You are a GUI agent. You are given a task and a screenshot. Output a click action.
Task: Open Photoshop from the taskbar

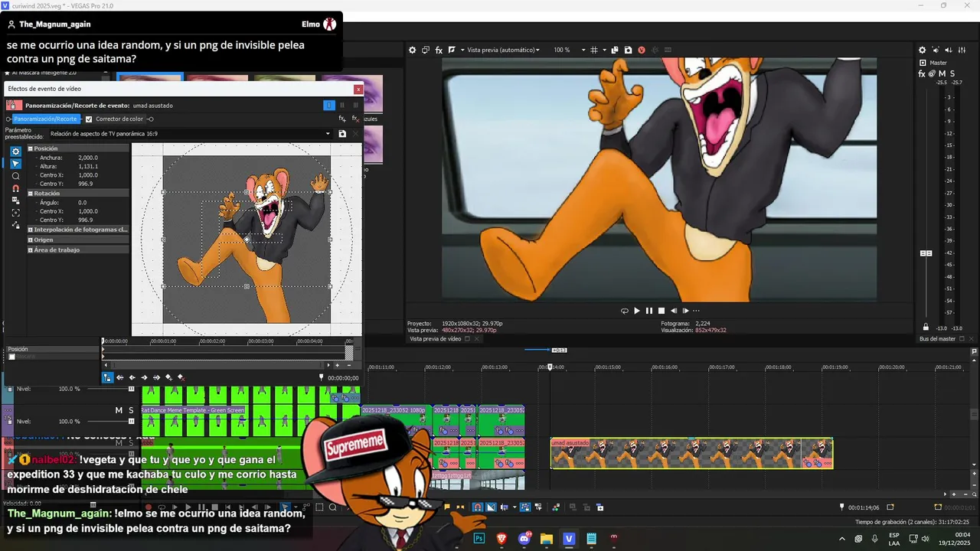(479, 539)
